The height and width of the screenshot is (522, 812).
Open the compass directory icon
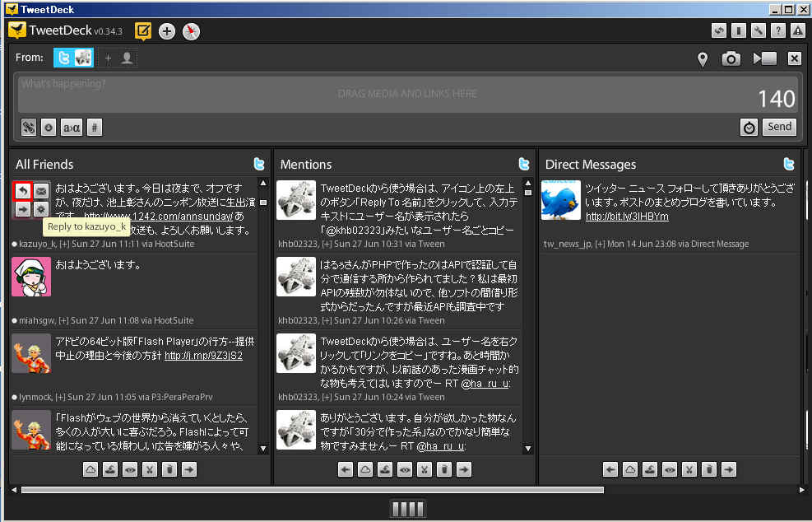pos(191,31)
